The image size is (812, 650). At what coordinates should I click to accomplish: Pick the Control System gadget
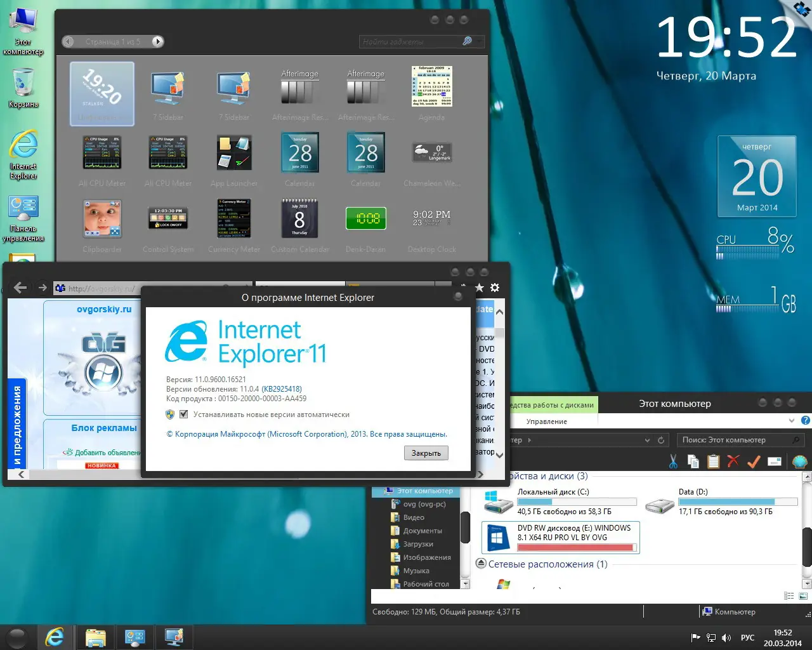168,225
